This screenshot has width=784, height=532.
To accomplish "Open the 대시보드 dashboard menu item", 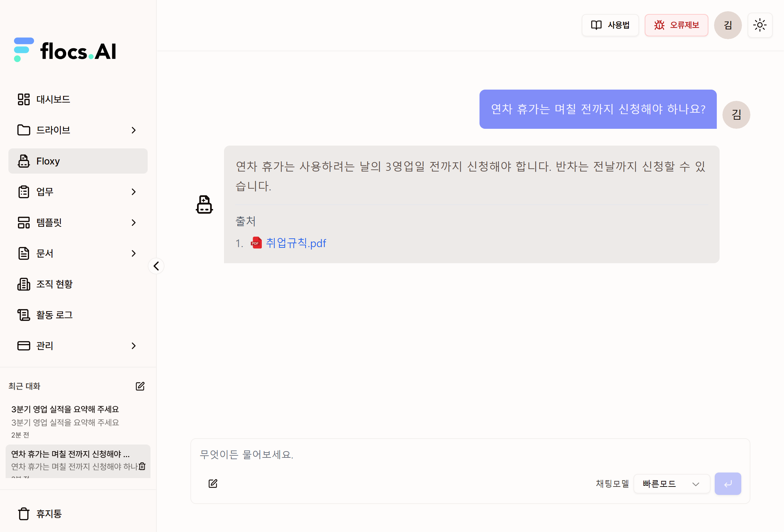I will [x=78, y=99].
